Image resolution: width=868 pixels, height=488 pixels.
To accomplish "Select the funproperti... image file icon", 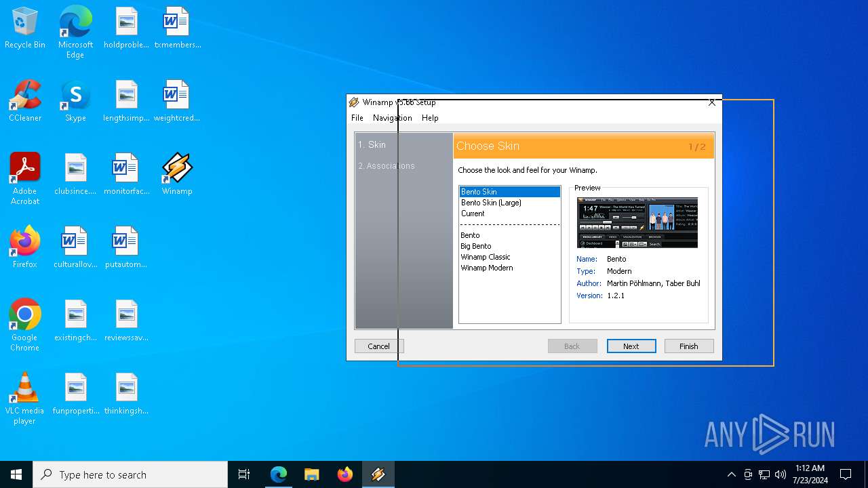I will coord(75,394).
